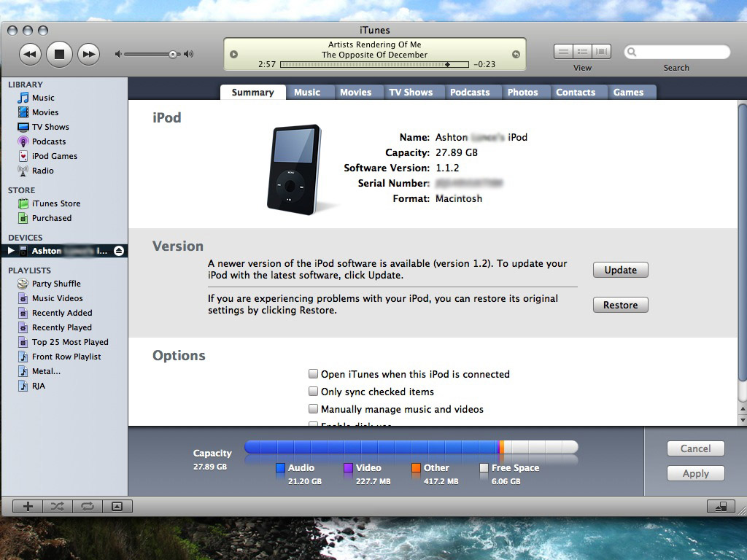Enable Open iTunes when this iPod is connected
This screenshot has height=560, width=747.
pyautogui.click(x=313, y=374)
